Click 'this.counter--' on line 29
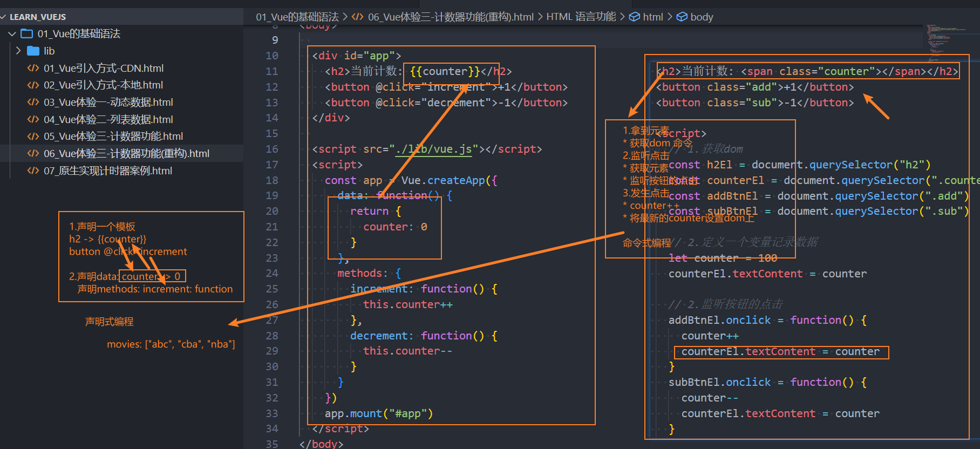 point(408,351)
